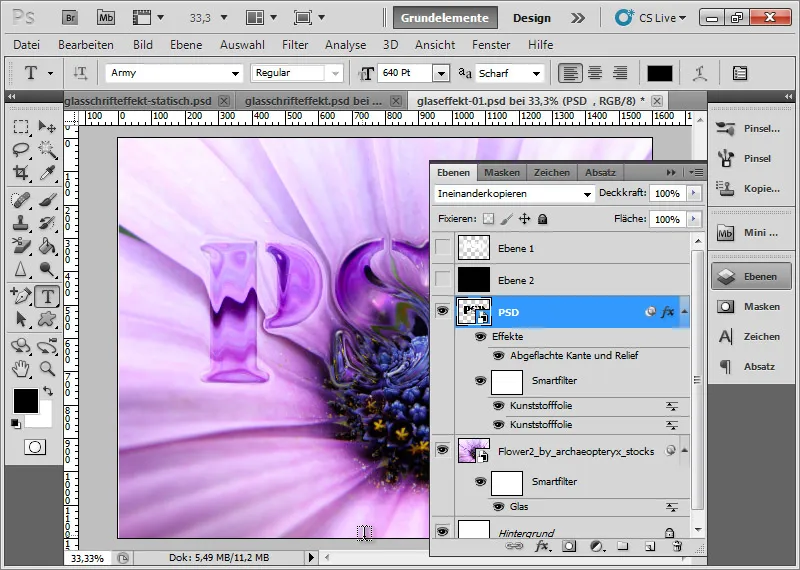Hide the Glas smart filter
This screenshot has width=800, height=570.
point(498,507)
